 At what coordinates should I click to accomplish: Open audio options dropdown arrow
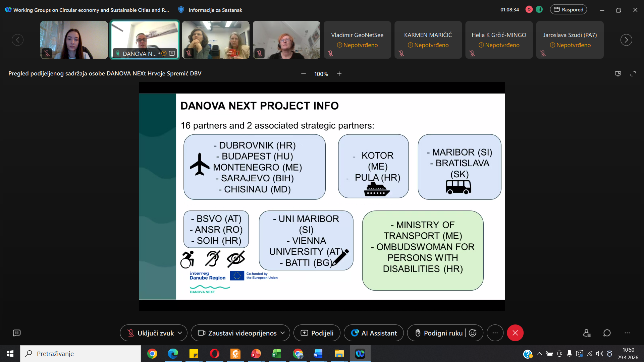(x=180, y=333)
